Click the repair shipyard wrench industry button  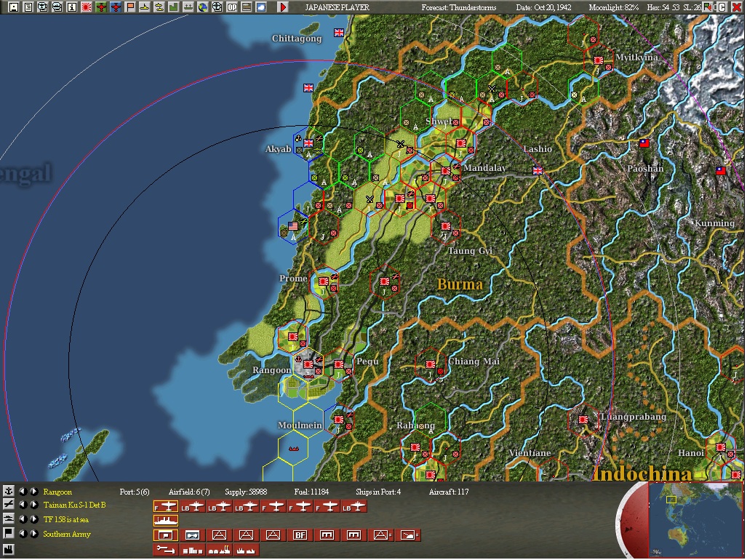click(x=166, y=550)
